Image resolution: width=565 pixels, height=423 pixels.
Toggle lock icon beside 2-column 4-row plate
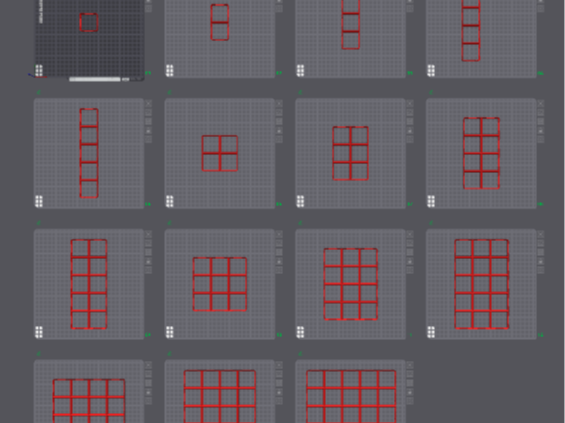tap(540, 131)
